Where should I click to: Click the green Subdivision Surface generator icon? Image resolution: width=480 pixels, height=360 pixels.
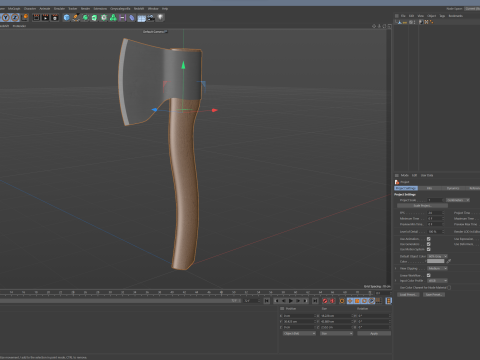click(x=85, y=17)
